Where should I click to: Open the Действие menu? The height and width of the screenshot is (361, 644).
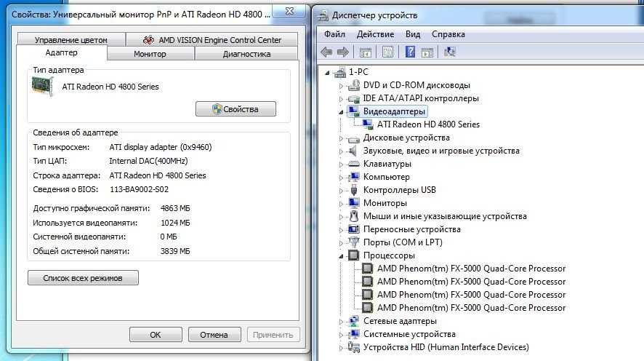tap(375, 34)
